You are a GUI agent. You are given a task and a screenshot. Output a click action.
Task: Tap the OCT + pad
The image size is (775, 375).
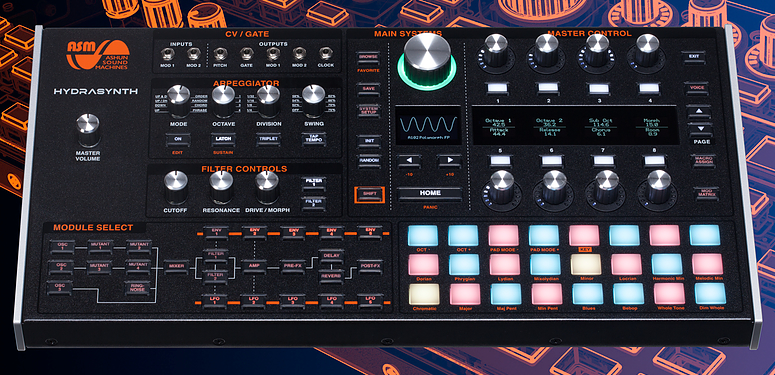(463, 236)
